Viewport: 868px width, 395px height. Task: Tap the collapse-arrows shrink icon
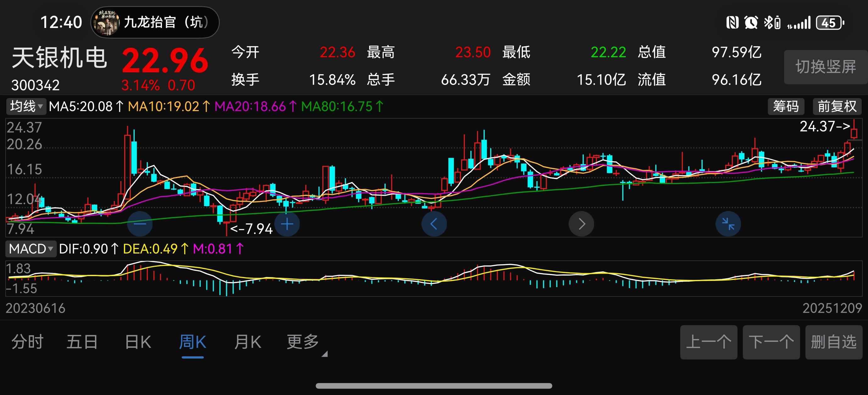[728, 224]
